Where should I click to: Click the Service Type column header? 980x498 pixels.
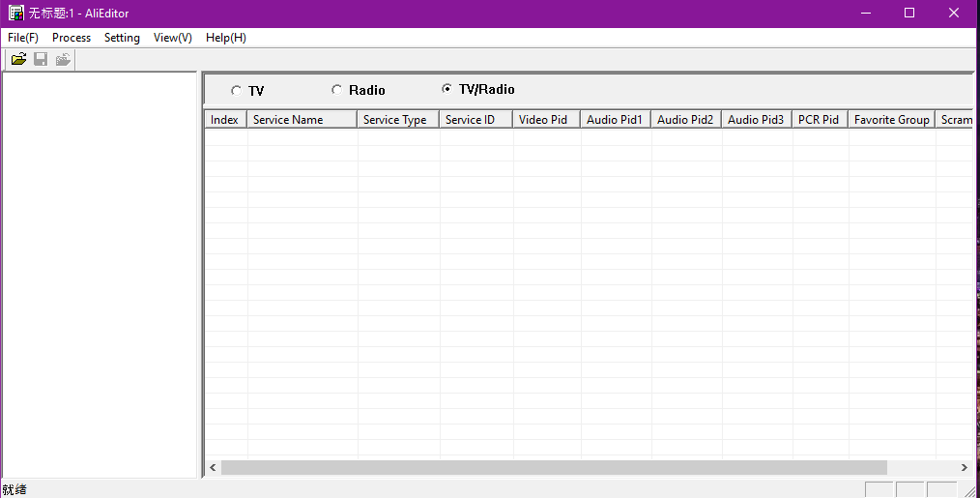[x=398, y=120]
